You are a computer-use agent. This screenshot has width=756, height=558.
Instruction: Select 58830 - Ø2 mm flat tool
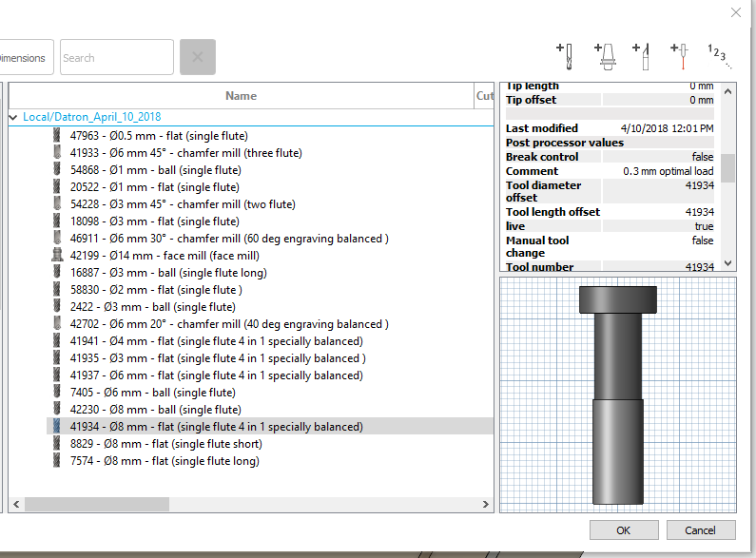click(156, 290)
